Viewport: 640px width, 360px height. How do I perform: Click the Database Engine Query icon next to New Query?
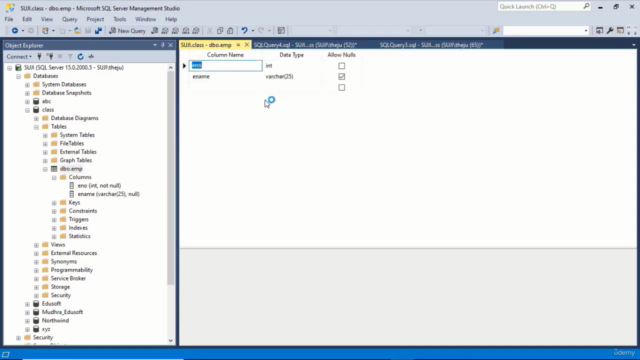(155, 31)
